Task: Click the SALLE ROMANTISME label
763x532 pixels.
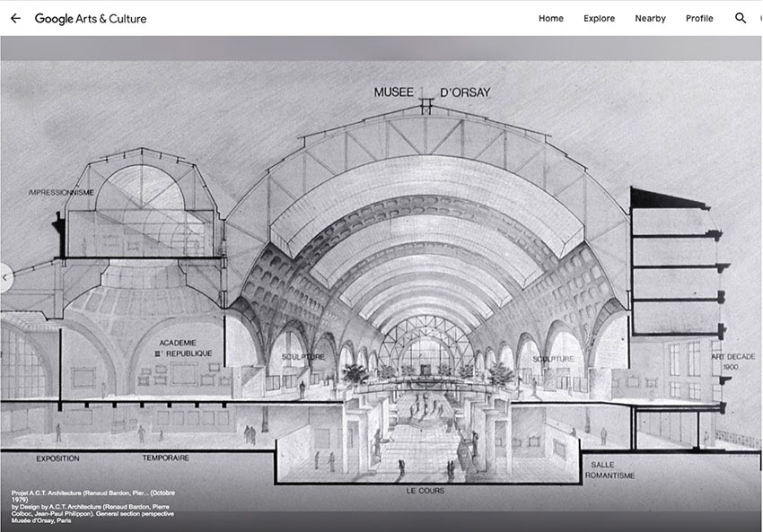Action: coord(612,469)
